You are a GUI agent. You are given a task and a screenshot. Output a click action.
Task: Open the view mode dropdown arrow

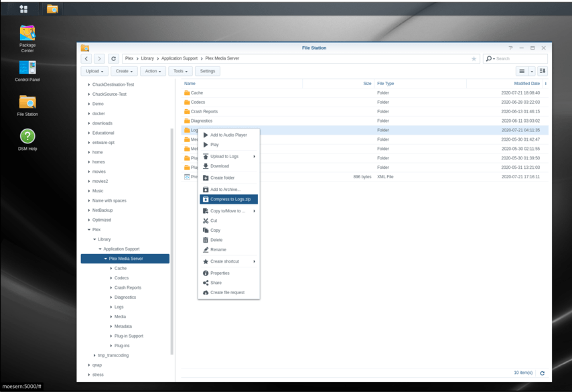pos(532,71)
